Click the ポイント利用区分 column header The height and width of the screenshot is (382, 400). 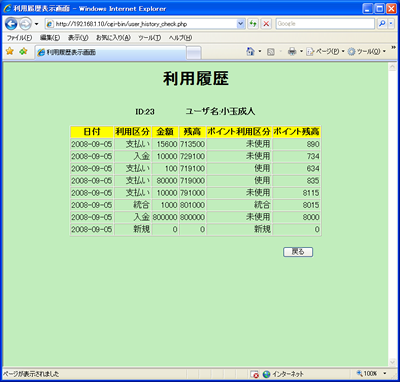[x=239, y=132]
